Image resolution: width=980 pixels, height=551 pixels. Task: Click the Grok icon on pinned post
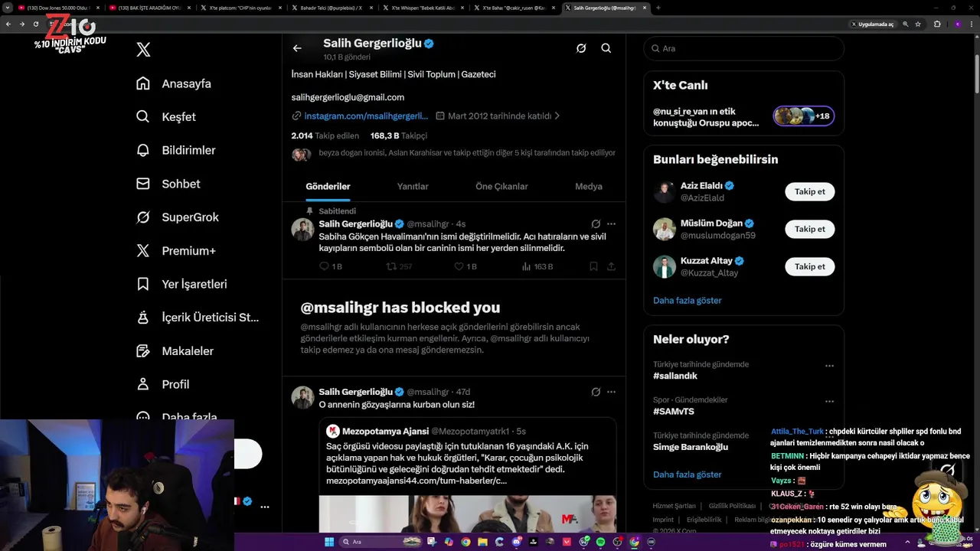click(x=596, y=223)
